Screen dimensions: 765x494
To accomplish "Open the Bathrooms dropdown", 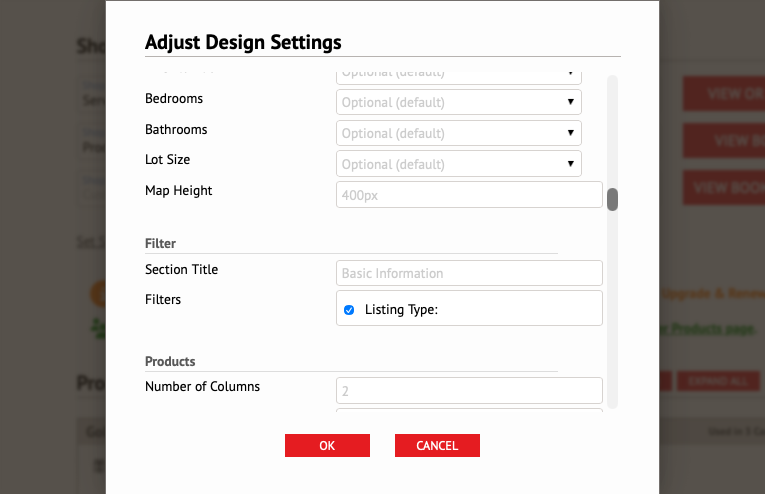I will point(459,133).
